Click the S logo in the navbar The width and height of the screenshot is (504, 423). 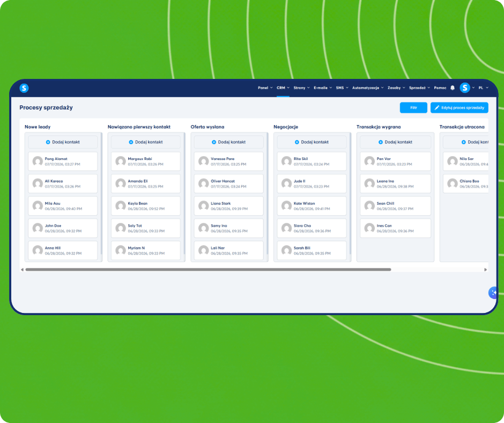(24, 88)
